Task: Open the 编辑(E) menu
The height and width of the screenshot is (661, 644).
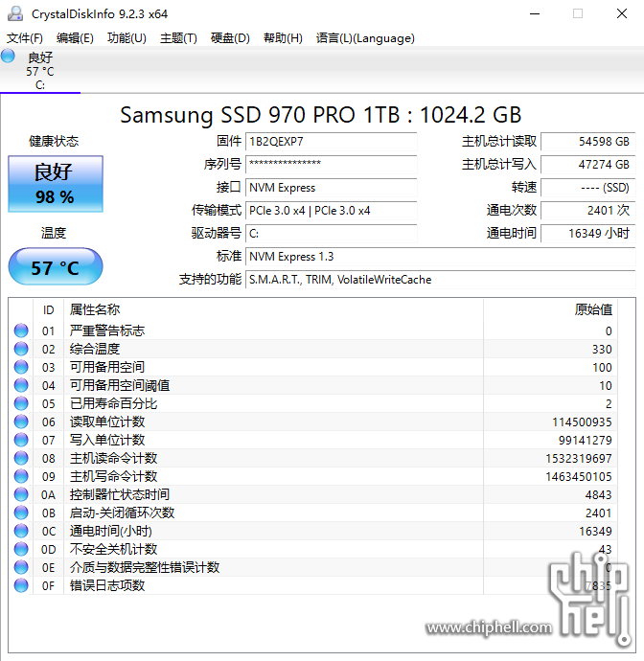Action: (x=75, y=38)
